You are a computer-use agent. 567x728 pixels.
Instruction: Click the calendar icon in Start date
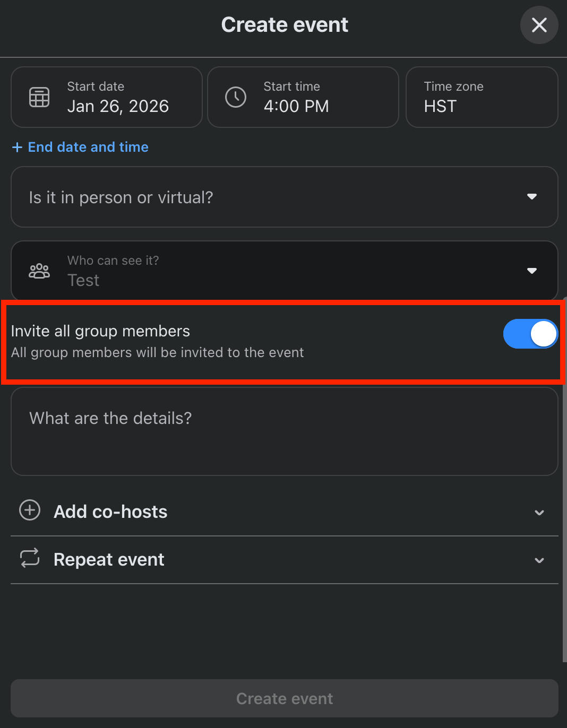click(x=39, y=97)
